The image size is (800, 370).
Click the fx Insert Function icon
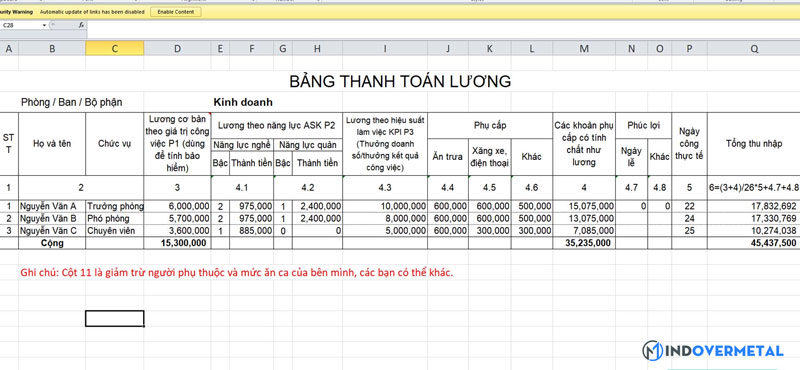point(81,24)
